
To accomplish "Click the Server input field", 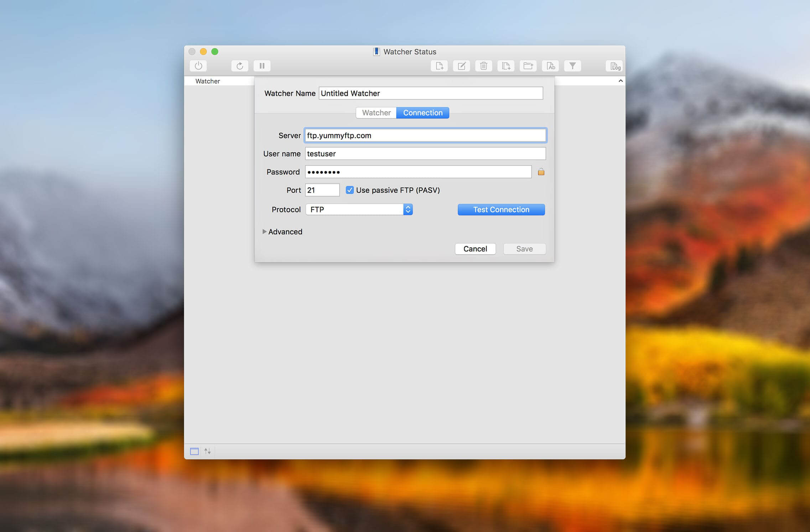I will (425, 135).
